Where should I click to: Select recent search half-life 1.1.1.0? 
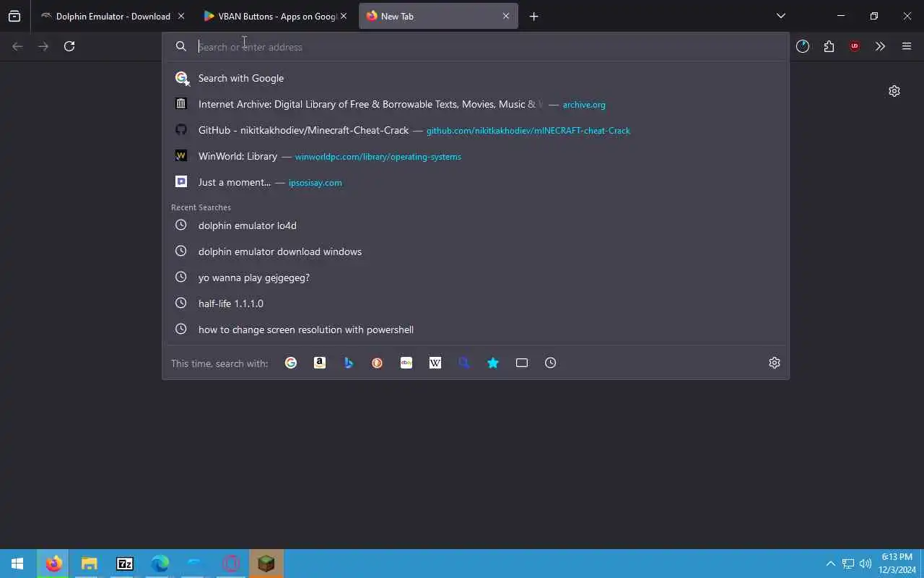(476, 303)
